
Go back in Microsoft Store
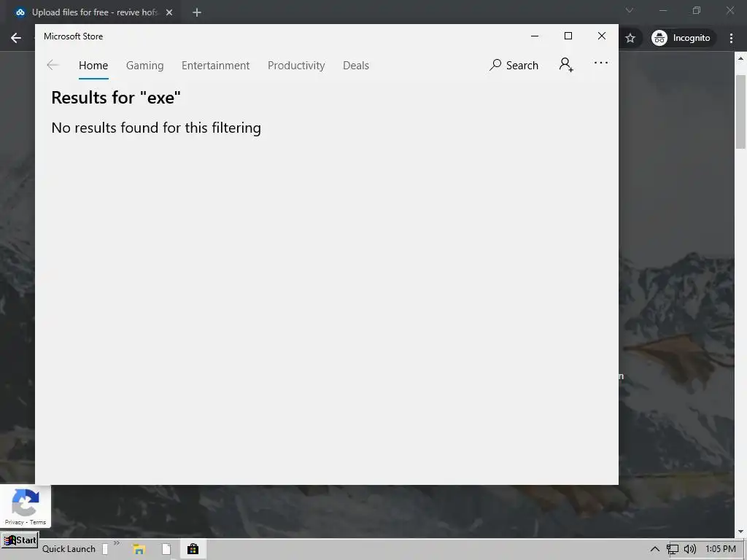pos(53,65)
